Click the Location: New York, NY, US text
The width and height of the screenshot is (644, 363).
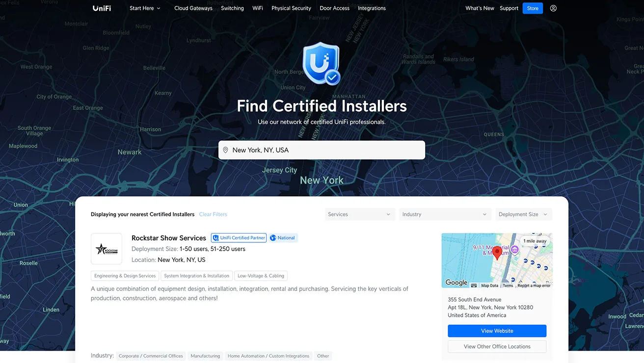tap(168, 260)
